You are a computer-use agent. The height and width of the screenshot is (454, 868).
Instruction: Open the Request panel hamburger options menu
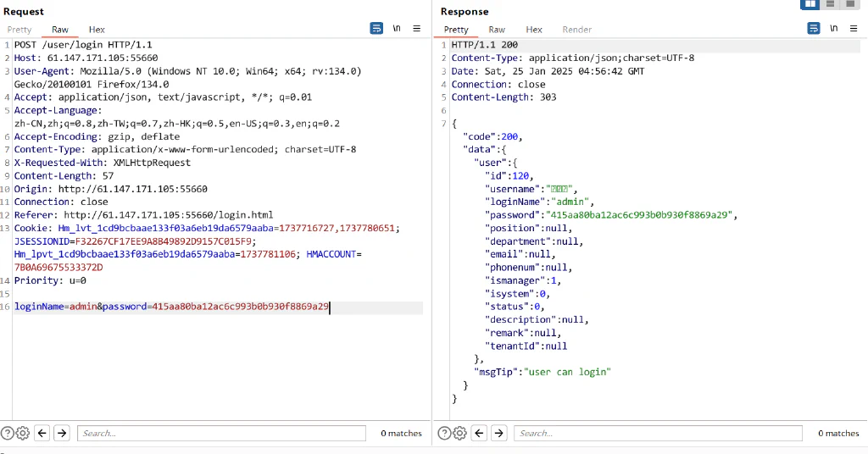pyautogui.click(x=417, y=28)
